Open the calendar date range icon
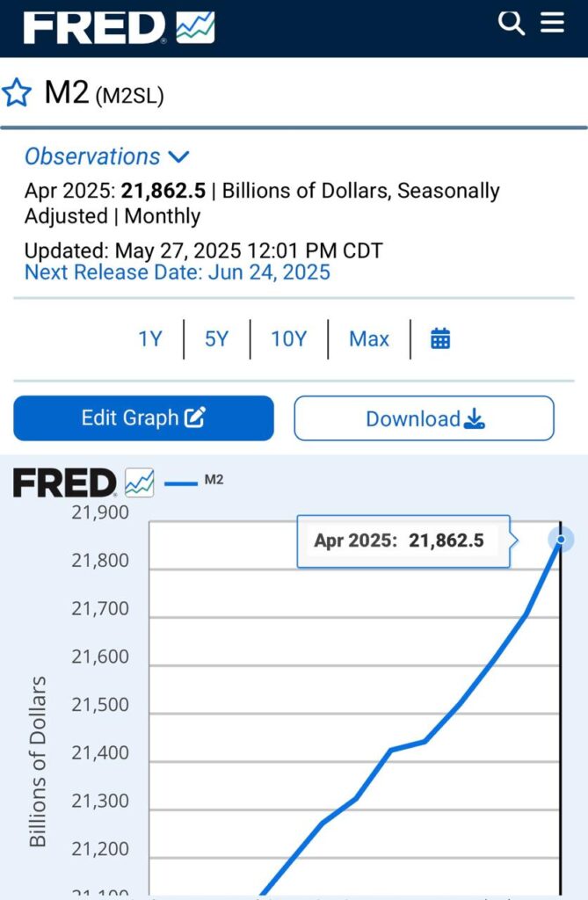The width and height of the screenshot is (588, 900). pyautogui.click(x=440, y=338)
